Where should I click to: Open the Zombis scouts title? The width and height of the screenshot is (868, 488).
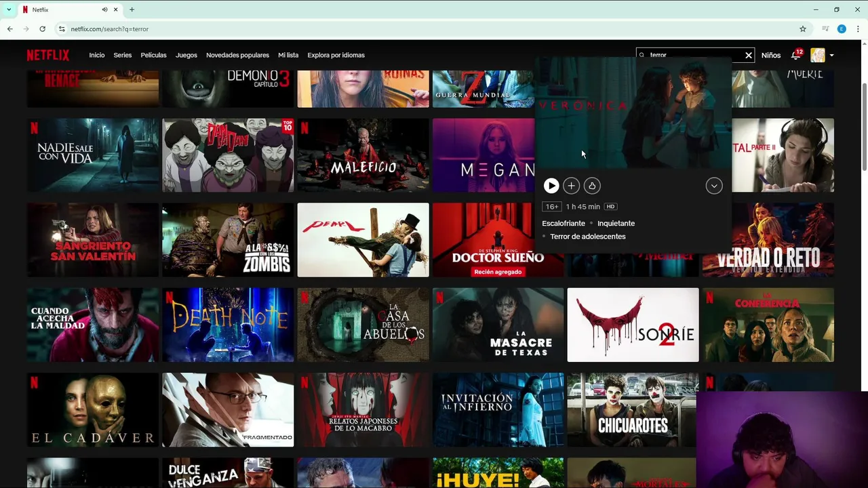coord(228,240)
